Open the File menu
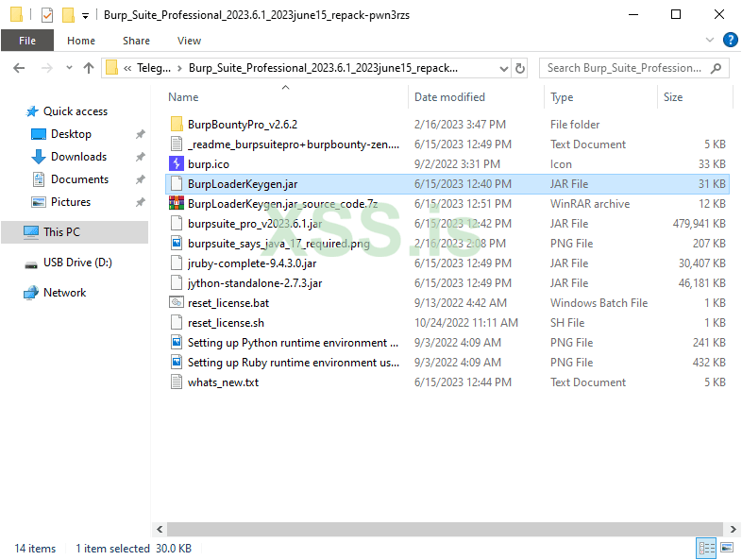 27,41
